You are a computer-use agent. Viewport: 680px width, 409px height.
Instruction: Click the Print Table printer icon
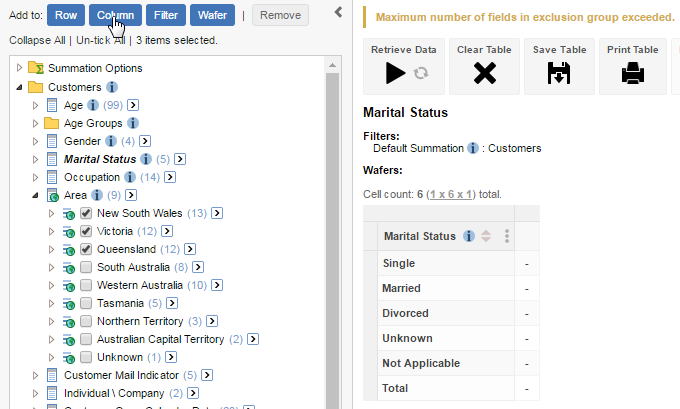[632, 72]
